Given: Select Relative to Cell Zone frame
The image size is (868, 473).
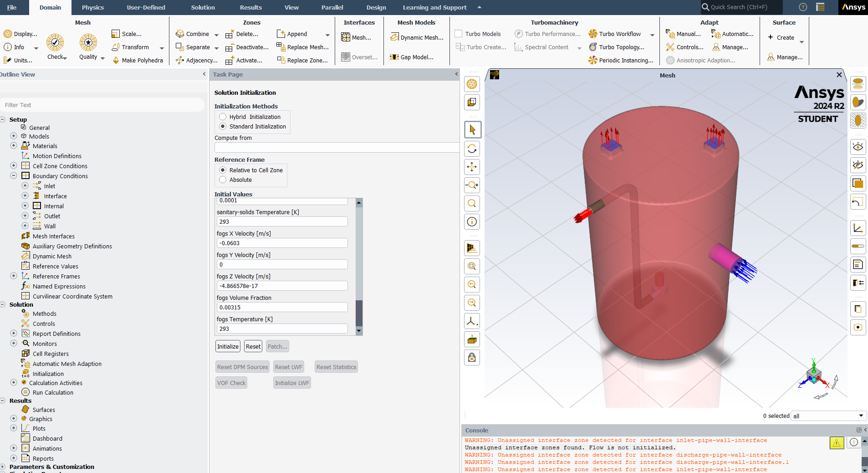Looking at the screenshot, I should (x=223, y=170).
